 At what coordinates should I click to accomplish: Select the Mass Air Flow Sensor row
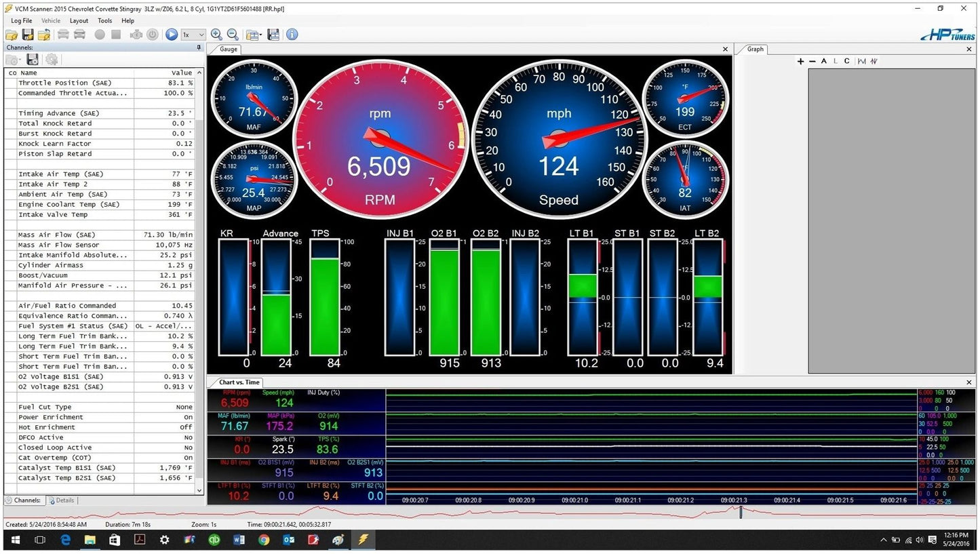(x=100, y=245)
